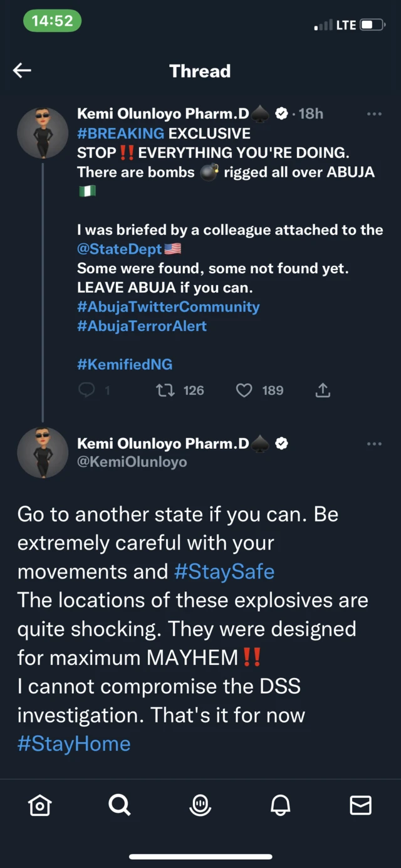Viewport: 401px width, 868px height.
Task: Open the #StayHome hashtag
Action: point(74,744)
